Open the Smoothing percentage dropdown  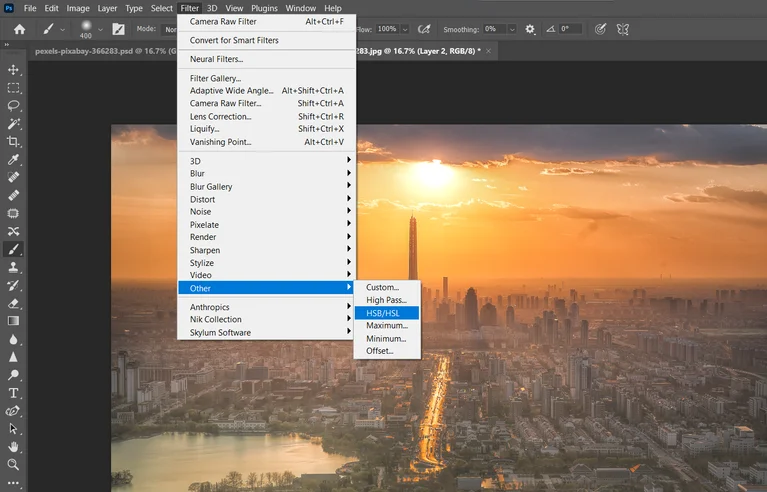coord(514,29)
